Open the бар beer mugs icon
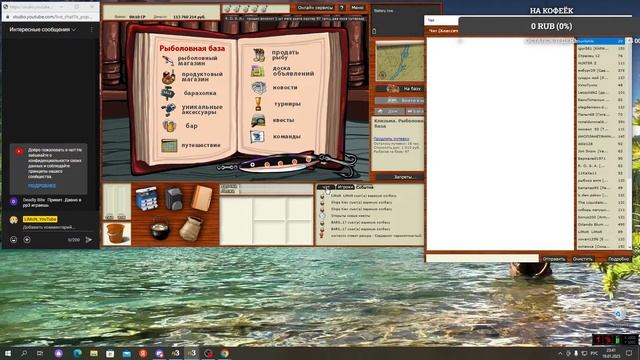Image resolution: width=640 pixels, height=360 pixels. [x=169, y=126]
